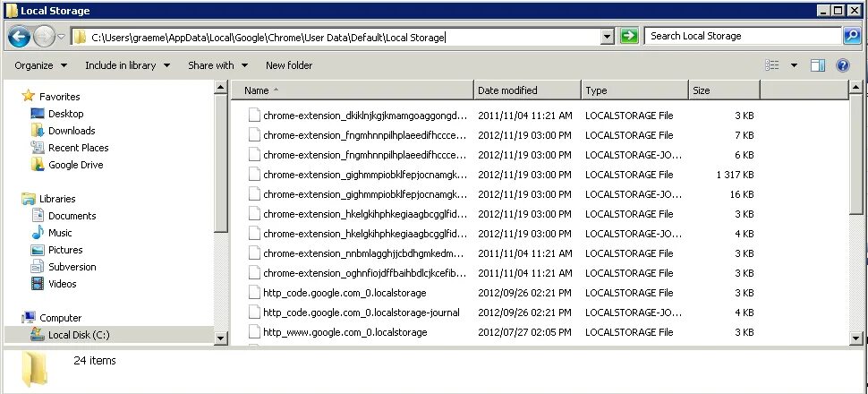Viewport: 868px width, 394px height.
Task: Click the New folder button
Action: pos(289,65)
